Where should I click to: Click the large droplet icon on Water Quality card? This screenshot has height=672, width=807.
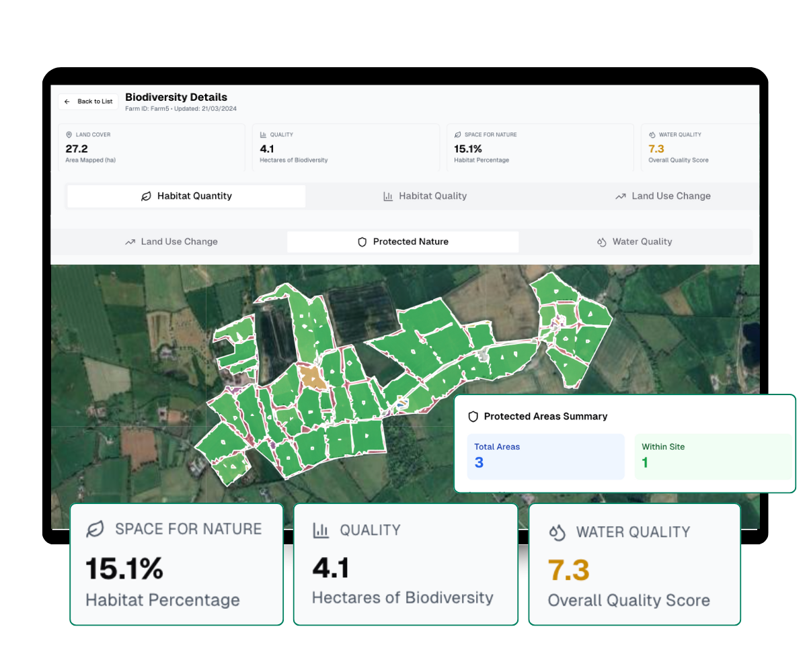pos(558,532)
